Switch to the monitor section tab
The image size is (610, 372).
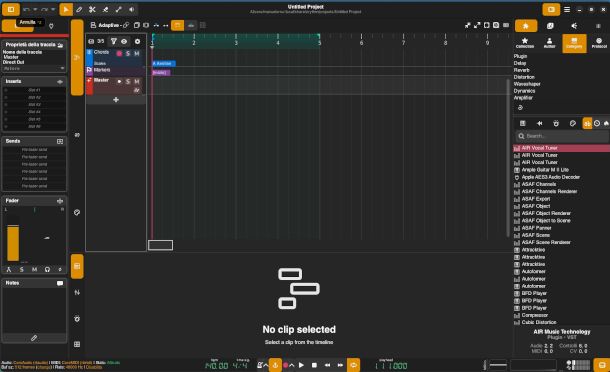[x=574, y=26]
